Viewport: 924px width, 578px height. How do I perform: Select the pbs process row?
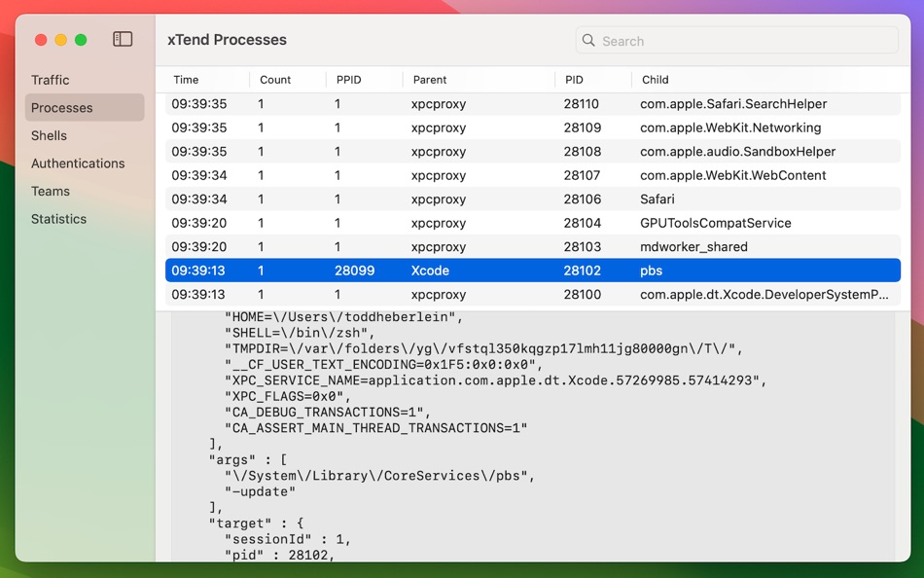click(x=486, y=270)
